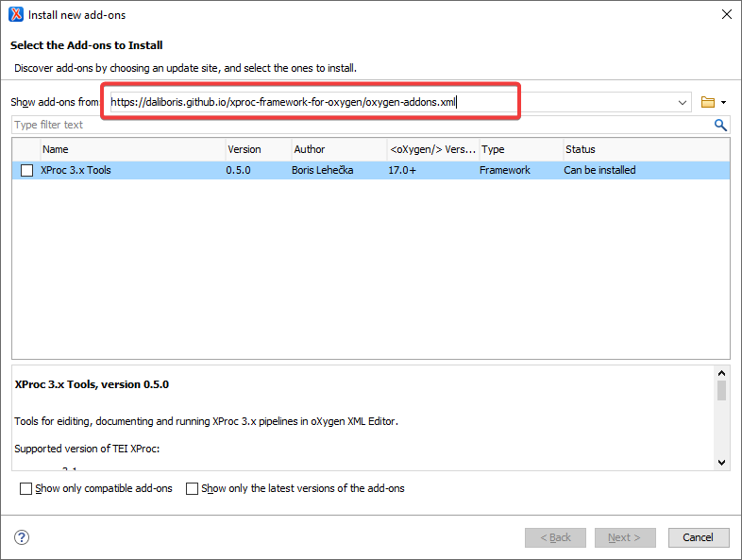
Task: Click the oXygen Version column header
Action: click(433, 149)
